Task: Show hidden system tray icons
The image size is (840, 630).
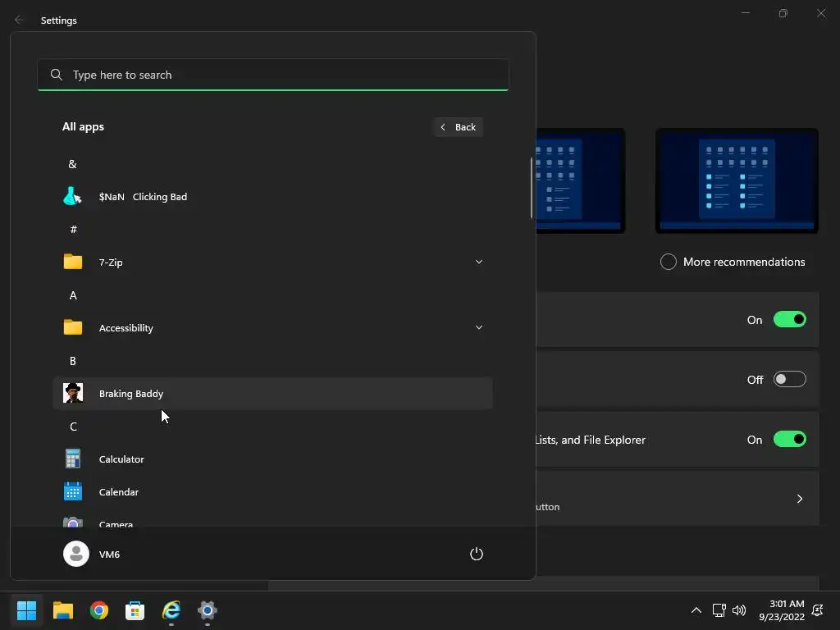Action: [x=696, y=610]
